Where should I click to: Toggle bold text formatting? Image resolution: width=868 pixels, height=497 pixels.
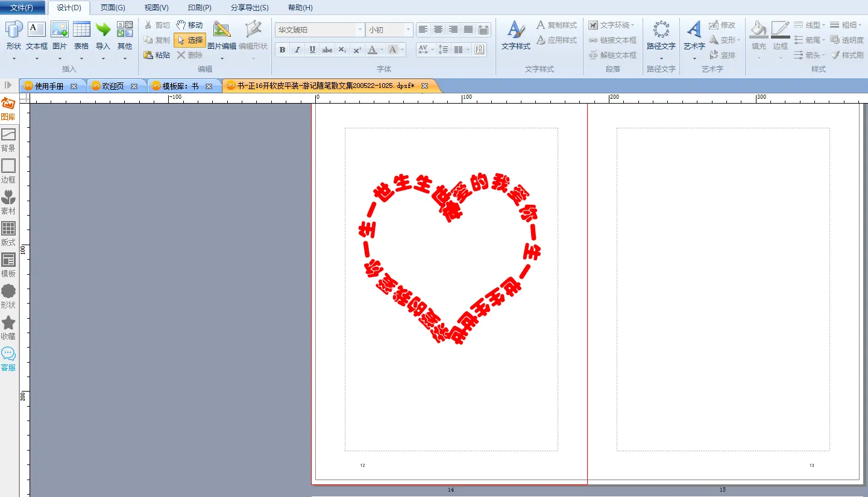(x=282, y=50)
